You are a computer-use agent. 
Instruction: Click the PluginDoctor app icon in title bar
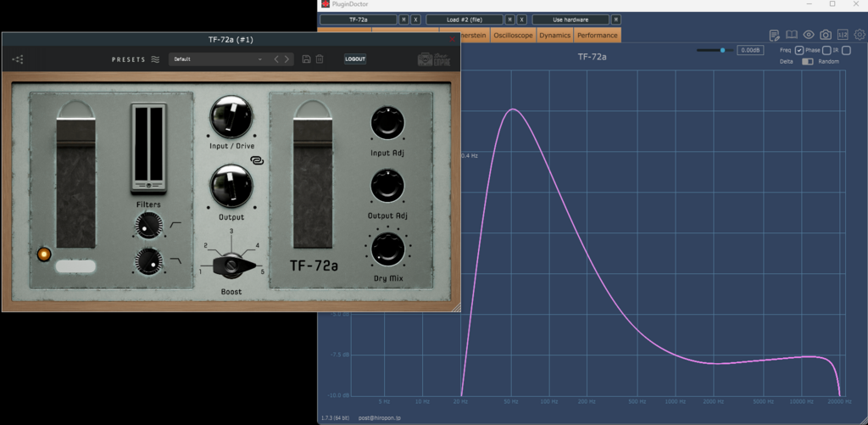[325, 4]
